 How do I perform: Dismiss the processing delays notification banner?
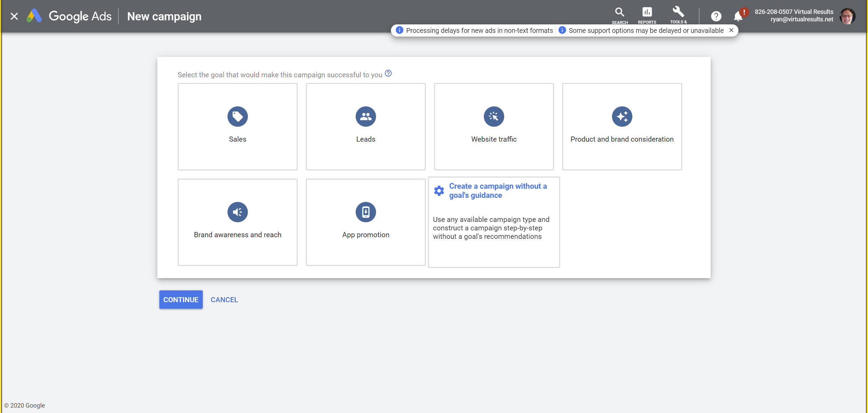[731, 30]
